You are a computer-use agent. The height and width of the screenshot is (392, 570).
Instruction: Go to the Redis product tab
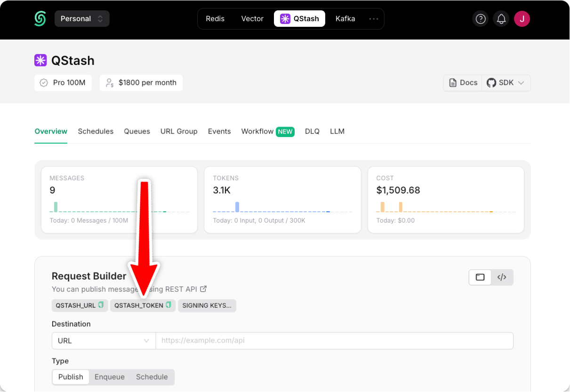point(215,19)
